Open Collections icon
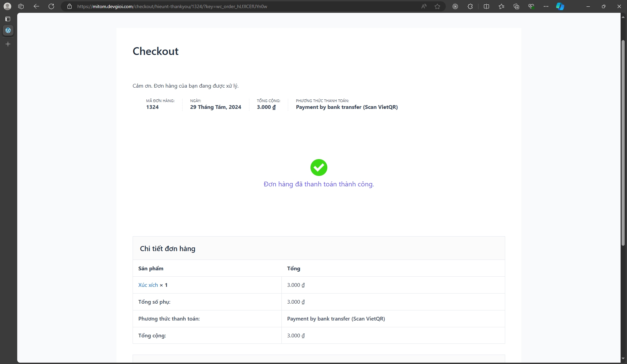This screenshot has width=627, height=364. 516,6
